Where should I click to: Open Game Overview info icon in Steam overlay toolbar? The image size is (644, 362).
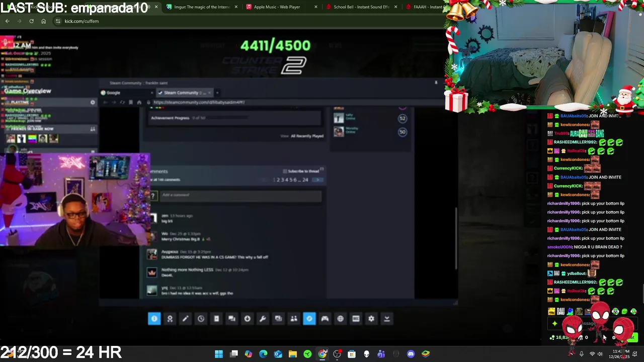[154, 318]
